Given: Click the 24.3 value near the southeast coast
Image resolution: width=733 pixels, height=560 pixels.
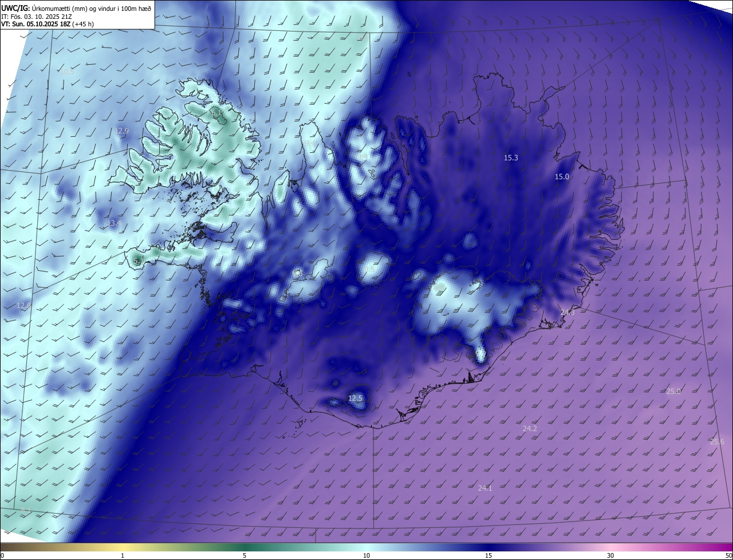Looking at the screenshot, I should click(567, 312).
